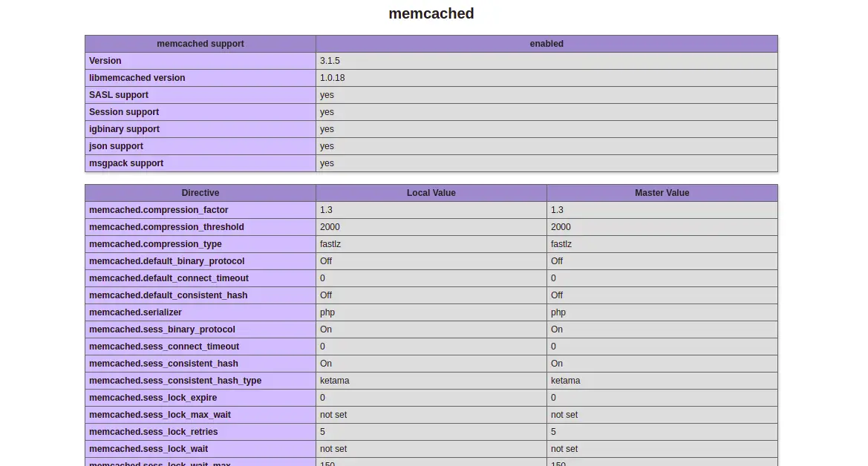
Task: Click the enabled header cell
Action: click(x=546, y=44)
